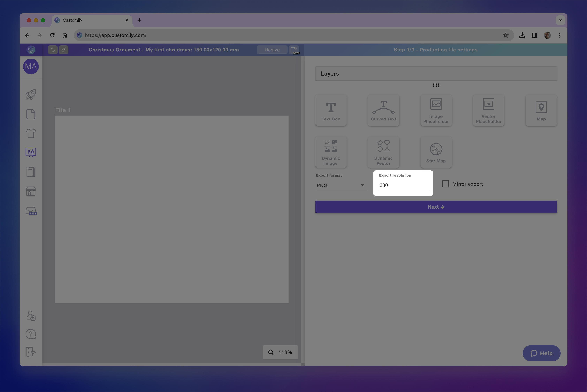This screenshot has width=587, height=392.
Task: Create a Star Map layer
Action: click(436, 152)
